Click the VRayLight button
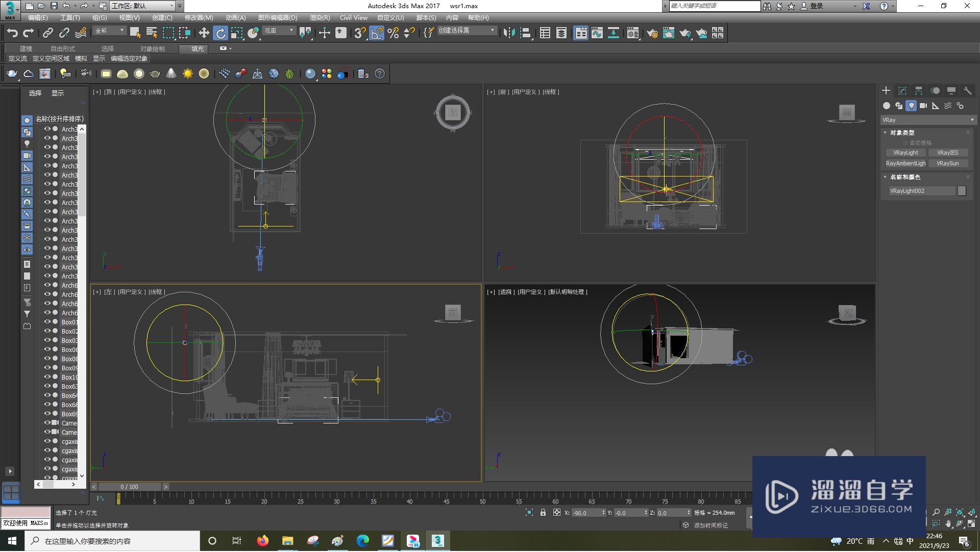 (905, 153)
